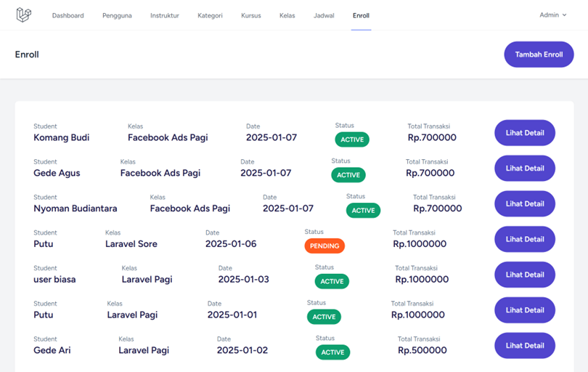
Task: Go to the Dashboard menu
Action: coord(68,15)
